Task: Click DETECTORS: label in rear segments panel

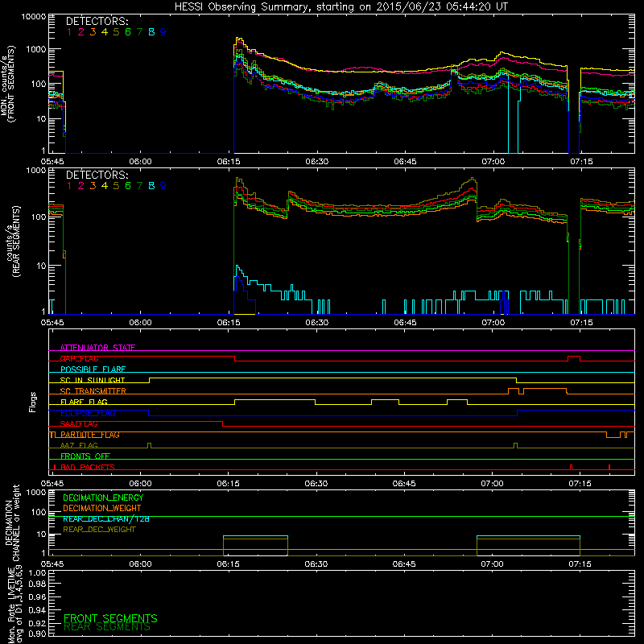Action: click(x=97, y=175)
